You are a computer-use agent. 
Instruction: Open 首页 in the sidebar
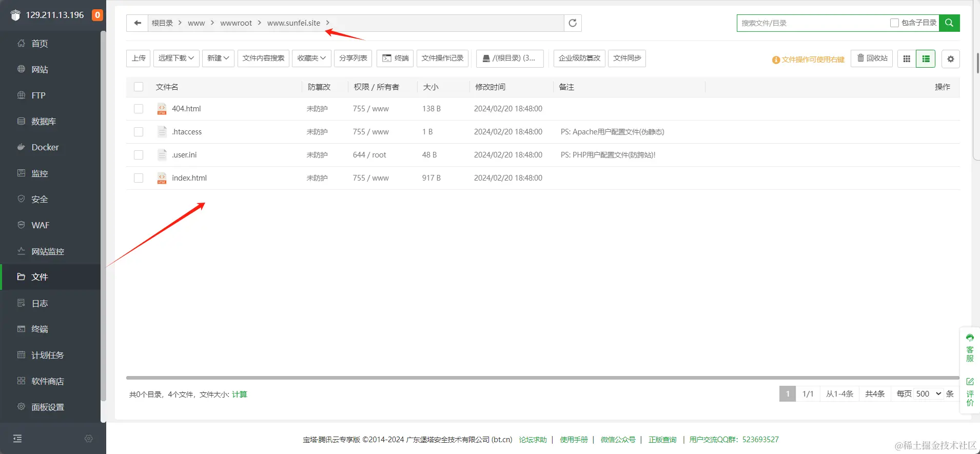click(51, 44)
